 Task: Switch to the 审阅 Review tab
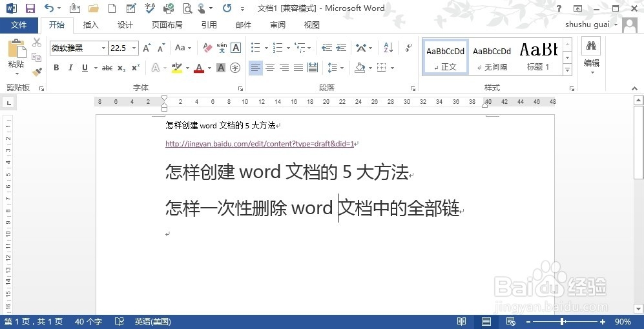(278, 25)
